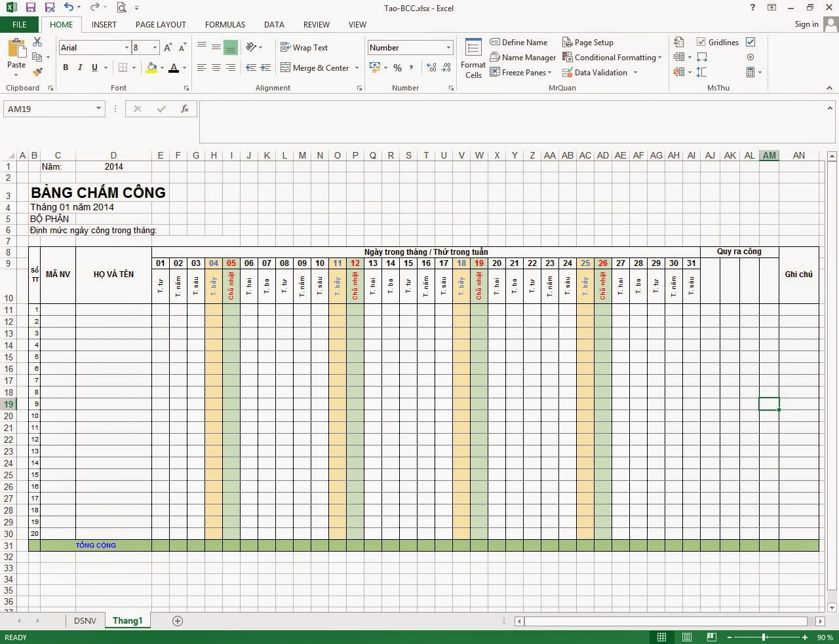
Task: Toggle Bold formatting
Action: [x=66, y=67]
